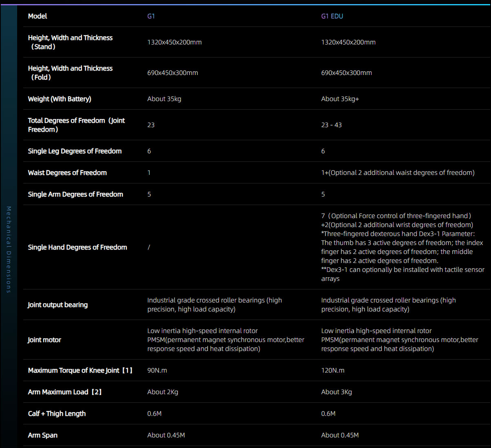
Task: Click the G1 EDU arm load value "About 3Kg"
Action: click(336, 392)
